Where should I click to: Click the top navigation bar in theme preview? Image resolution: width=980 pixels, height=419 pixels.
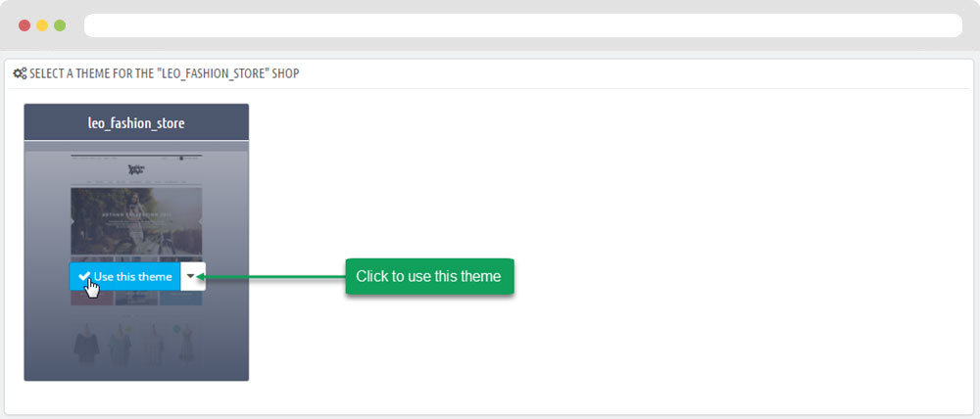pyautogui.click(x=136, y=157)
